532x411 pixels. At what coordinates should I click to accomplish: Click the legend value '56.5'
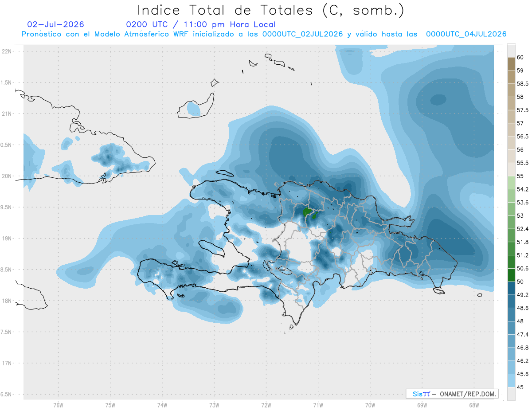pos(522,137)
